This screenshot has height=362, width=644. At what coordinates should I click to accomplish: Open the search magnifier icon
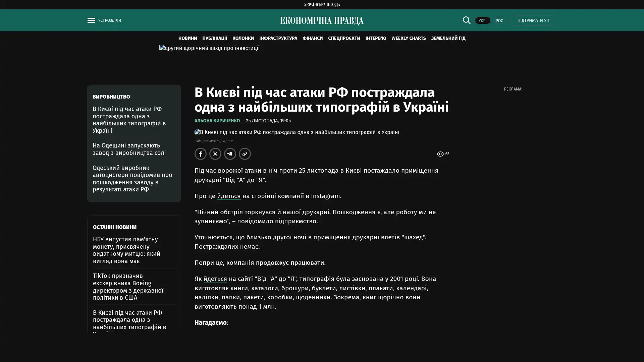click(x=466, y=20)
